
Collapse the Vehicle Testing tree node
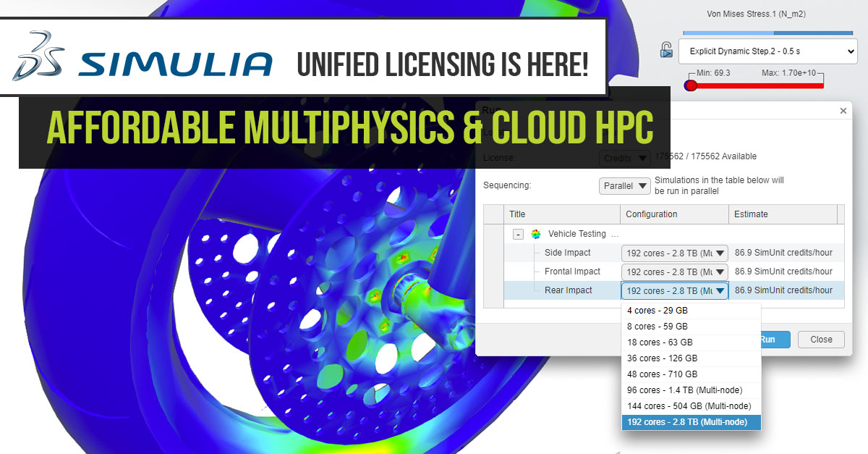[x=517, y=233]
